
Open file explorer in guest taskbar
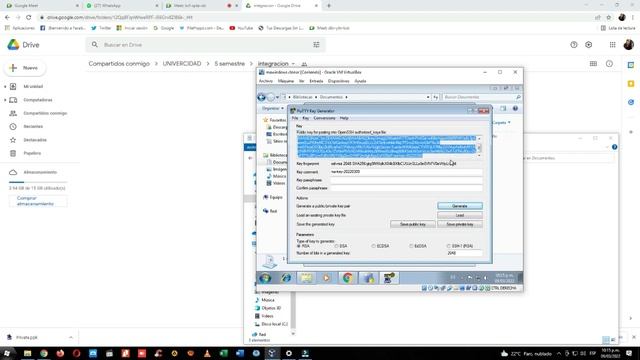[306, 278]
